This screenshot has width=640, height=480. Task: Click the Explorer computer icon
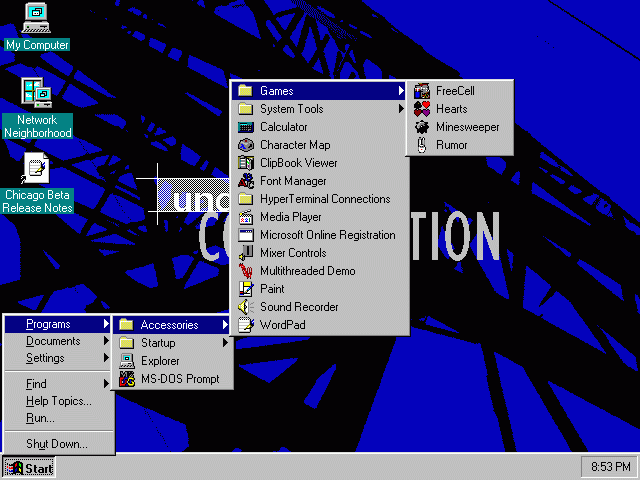127,361
